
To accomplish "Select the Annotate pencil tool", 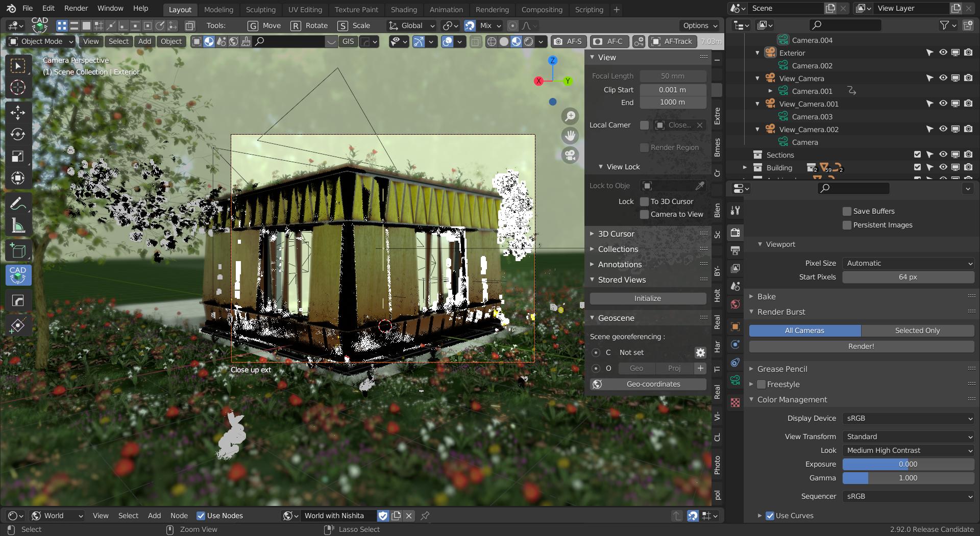I will tap(18, 203).
